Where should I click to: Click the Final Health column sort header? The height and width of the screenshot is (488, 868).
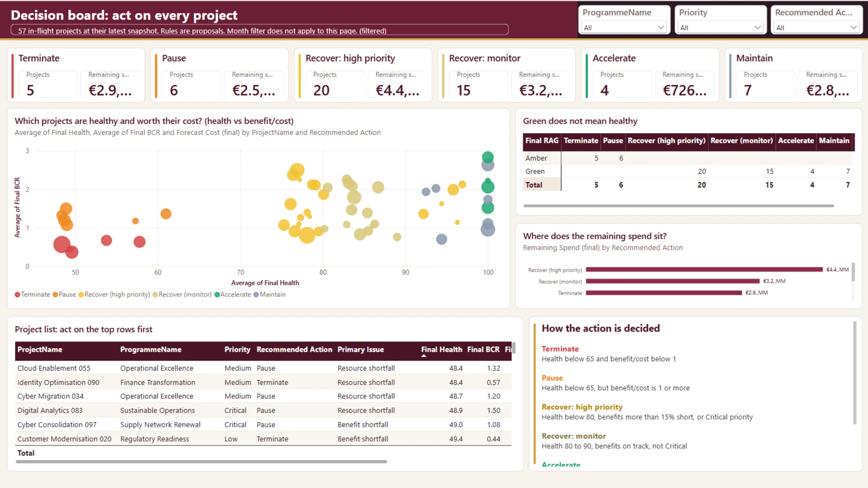click(x=442, y=349)
